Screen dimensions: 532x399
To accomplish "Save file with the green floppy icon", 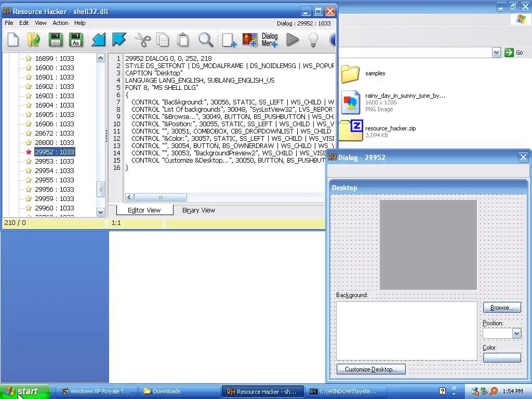I will coord(55,39).
